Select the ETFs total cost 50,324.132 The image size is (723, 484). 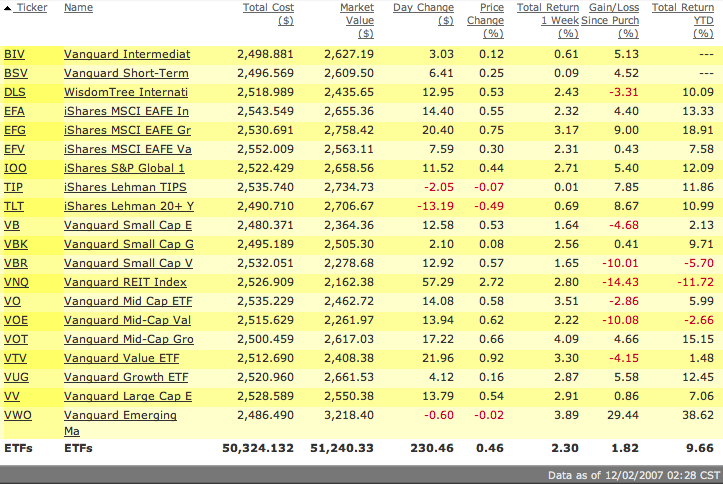[258, 448]
